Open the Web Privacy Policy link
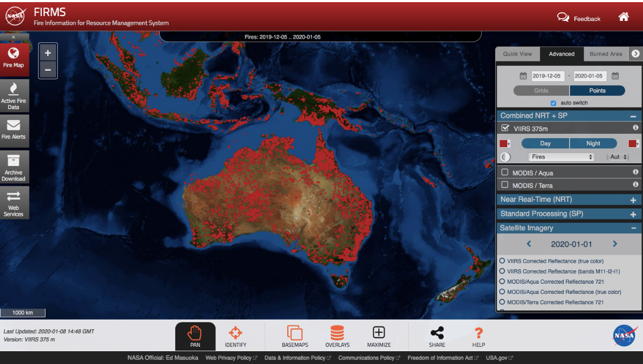 coord(231,358)
